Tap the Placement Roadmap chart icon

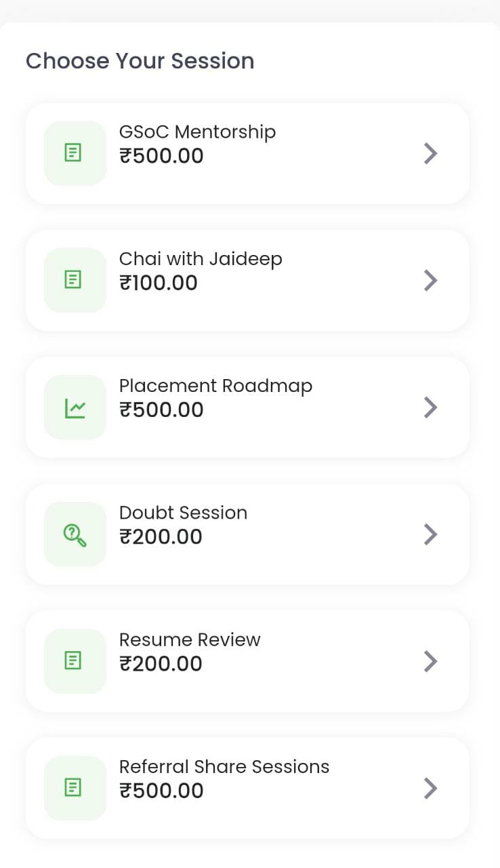pos(75,408)
